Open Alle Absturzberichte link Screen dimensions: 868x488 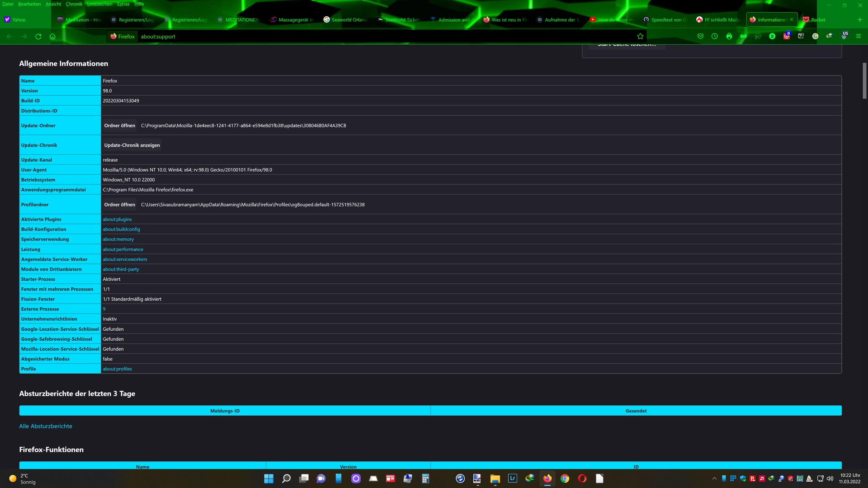click(46, 426)
